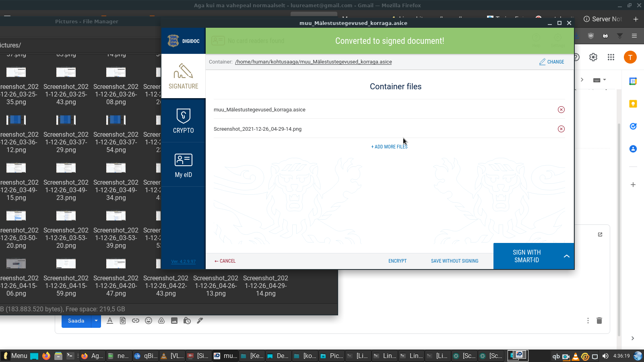Viewport: 644px width, 362px height.
Task: Click the VLC cone tray icon
Action: 576,356
